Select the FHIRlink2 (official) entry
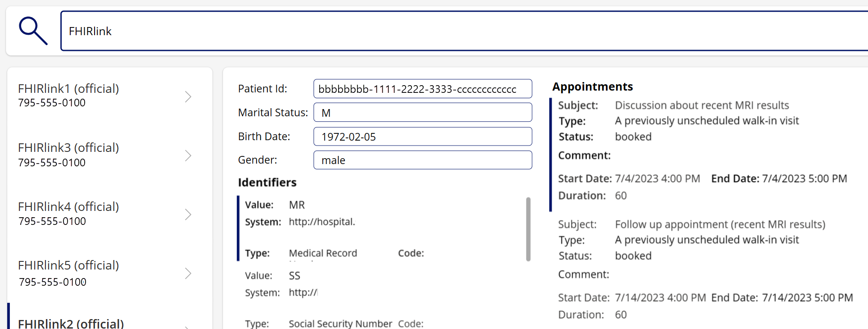The width and height of the screenshot is (868, 329). tap(70, 323)
